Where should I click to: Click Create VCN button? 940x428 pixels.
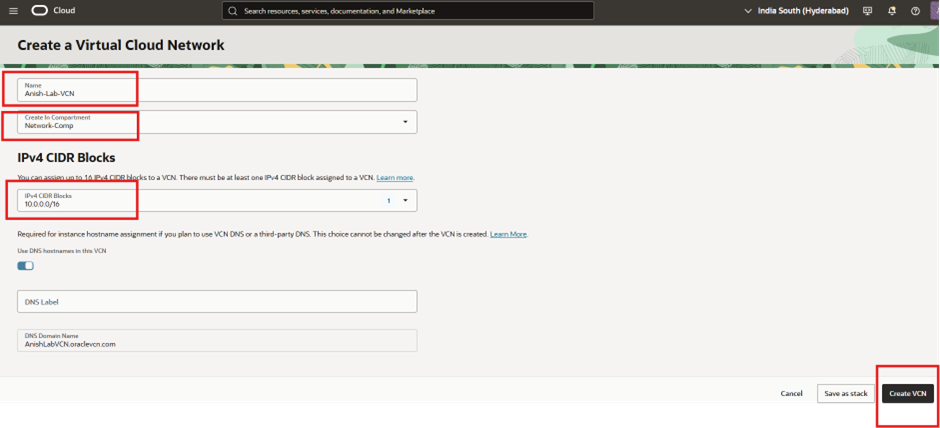click(x=908, y=393)
